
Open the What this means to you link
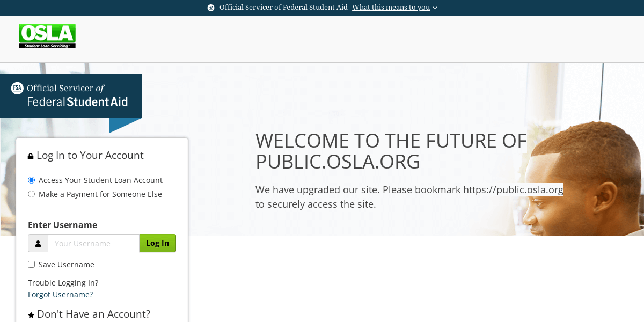pos(391,8)
